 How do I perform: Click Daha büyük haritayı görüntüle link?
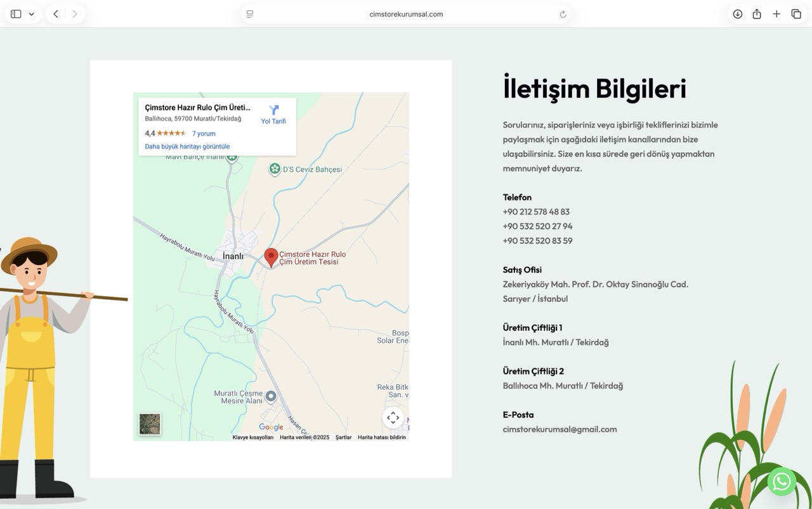tap(187, 146)
